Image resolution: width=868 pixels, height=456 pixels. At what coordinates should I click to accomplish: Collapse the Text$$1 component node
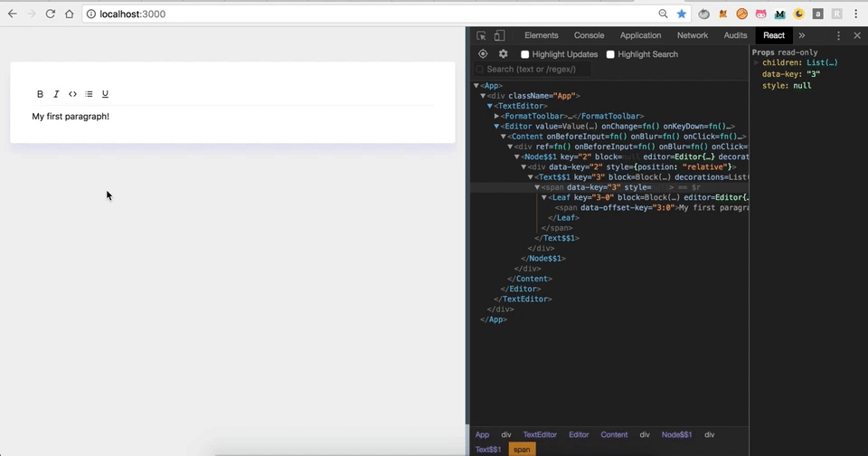[531, 177]
